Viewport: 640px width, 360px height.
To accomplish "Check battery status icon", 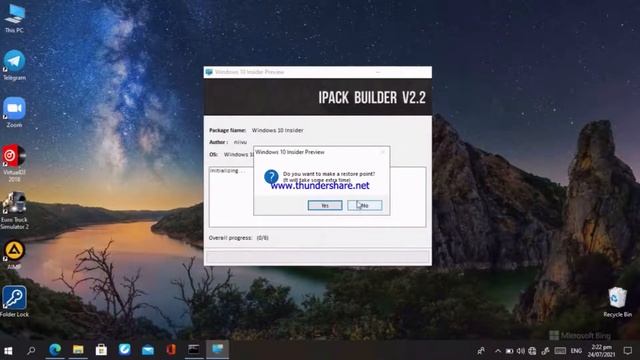I will point(509,351).
